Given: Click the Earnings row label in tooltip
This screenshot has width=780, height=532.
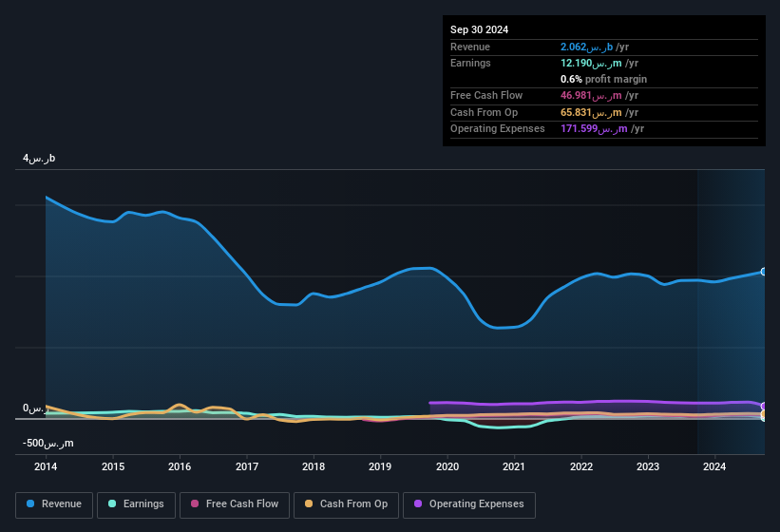Looking at the screenshot, I should 470,63.
